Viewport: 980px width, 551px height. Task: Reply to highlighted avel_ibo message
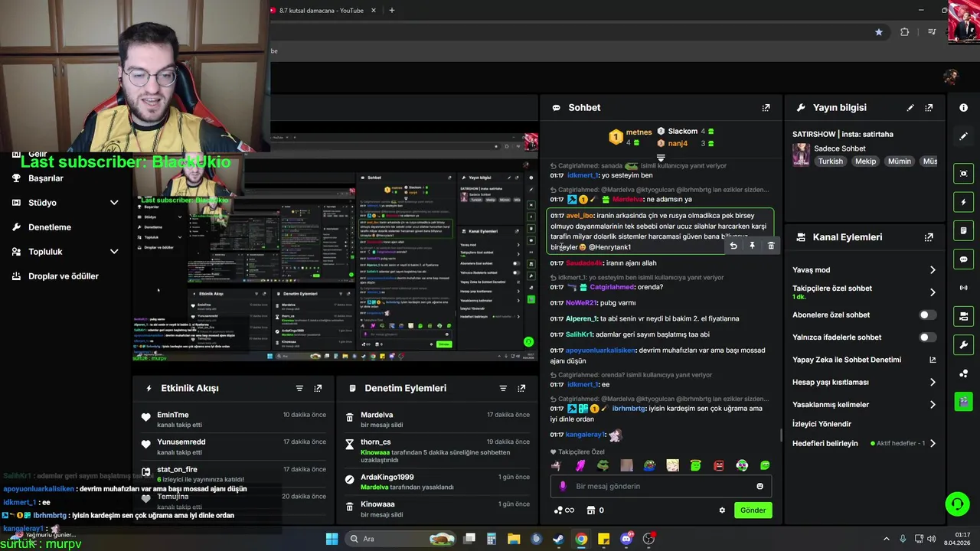pos(733,246)
